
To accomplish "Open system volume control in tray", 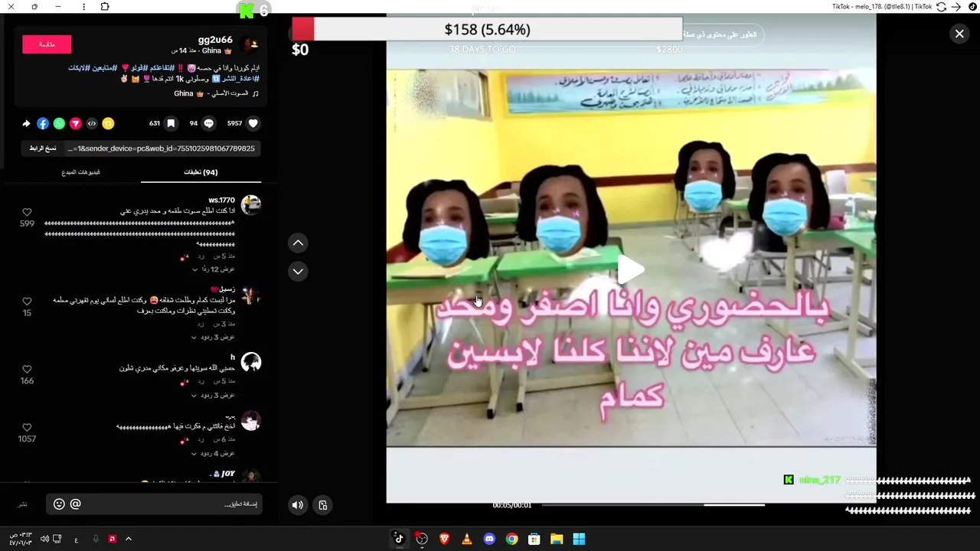I will [x=44, y=539].
